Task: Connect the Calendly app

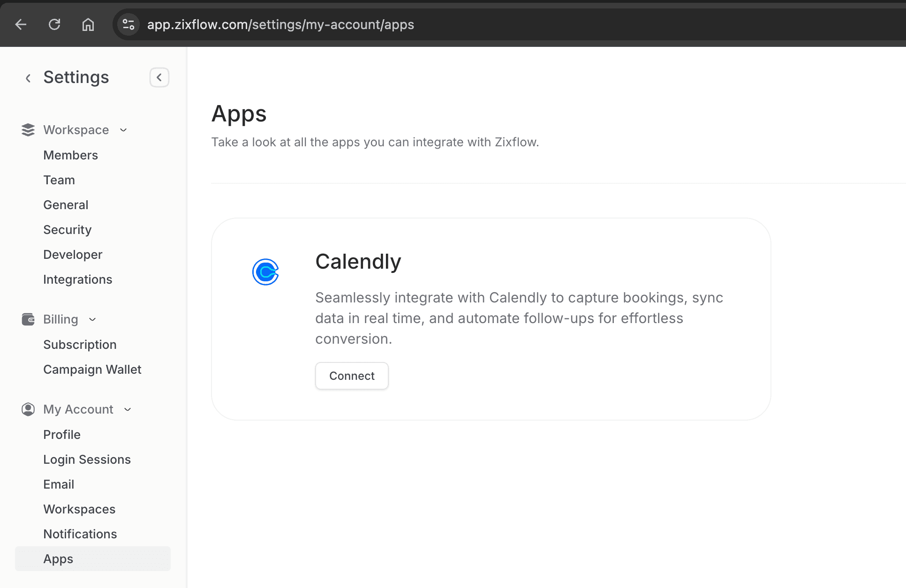Action: coord(351,376)
